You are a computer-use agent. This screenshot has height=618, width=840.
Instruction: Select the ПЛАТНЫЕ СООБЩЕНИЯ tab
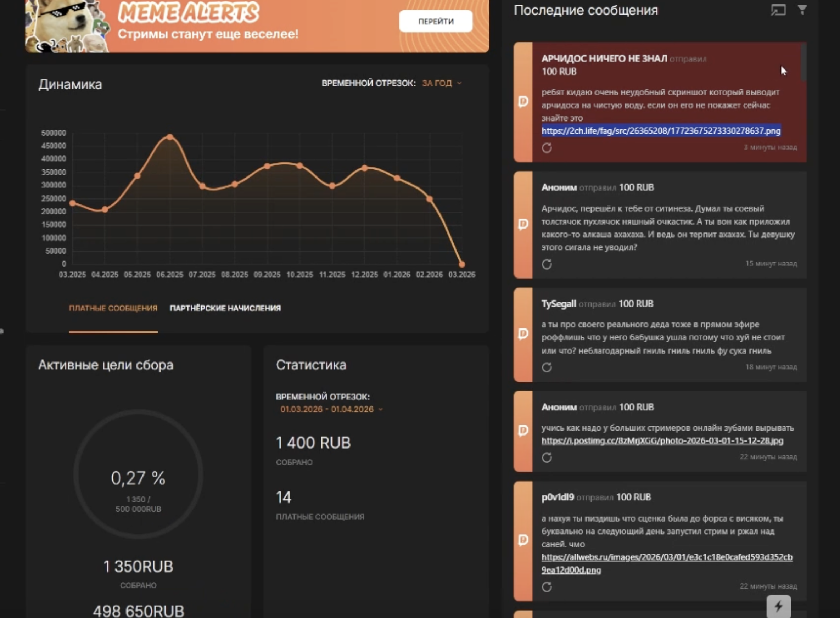tap(113, 308)
